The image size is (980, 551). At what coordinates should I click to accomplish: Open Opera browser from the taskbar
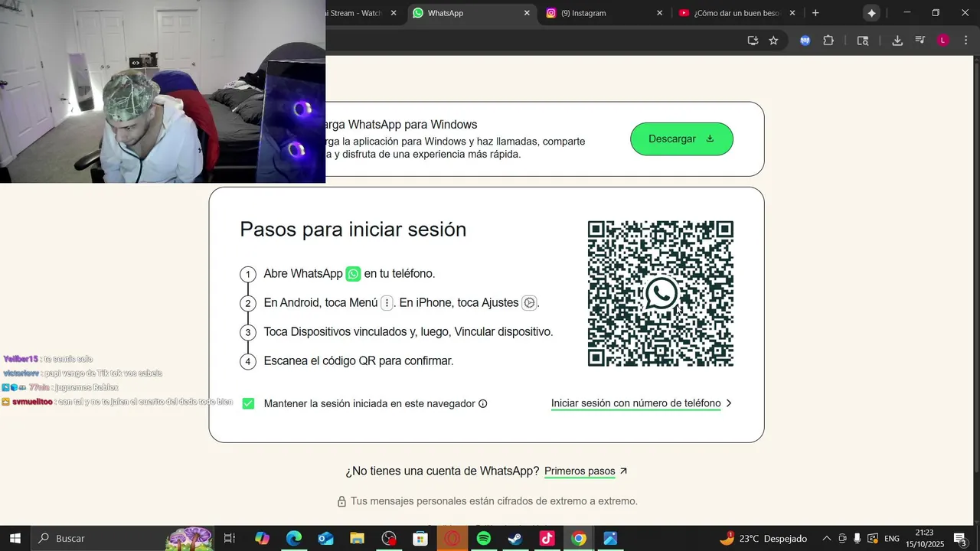[x=452, y=538]
